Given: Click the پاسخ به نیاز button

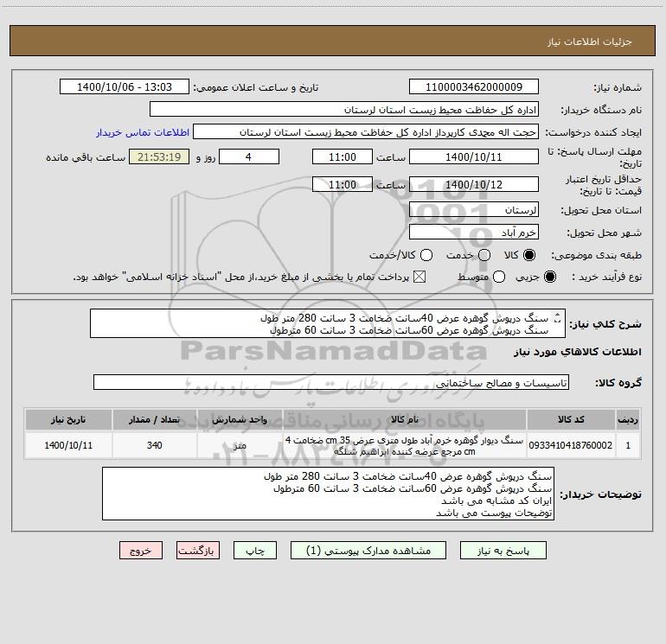Looking at the screenshot, I should (503, 550).
